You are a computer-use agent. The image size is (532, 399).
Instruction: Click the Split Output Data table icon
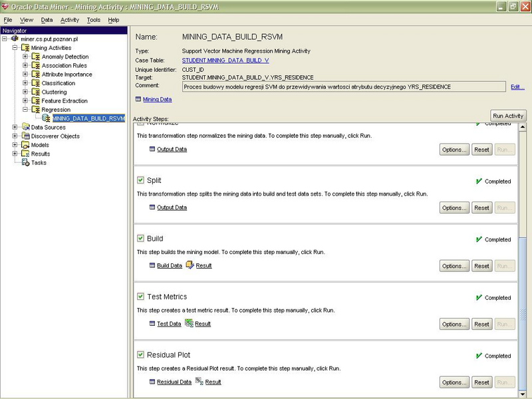152,207
